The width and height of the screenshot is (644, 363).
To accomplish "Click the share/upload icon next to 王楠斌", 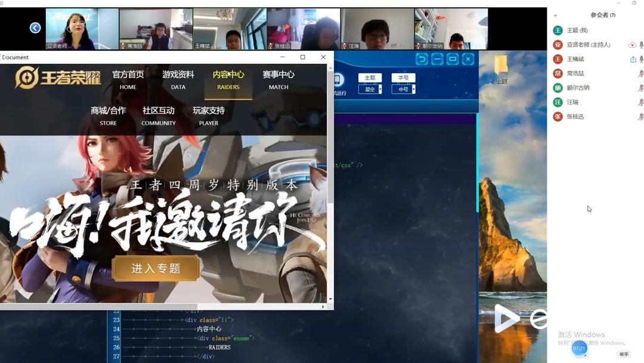I will (x=633, y=59).
